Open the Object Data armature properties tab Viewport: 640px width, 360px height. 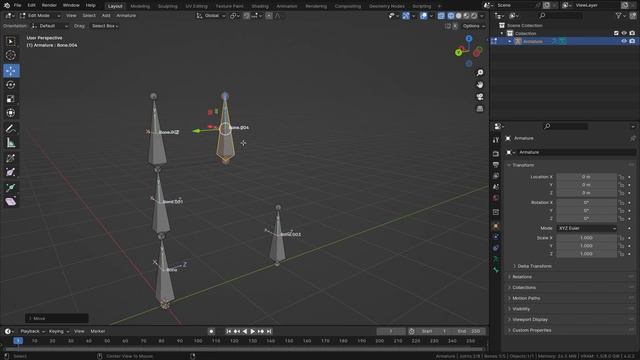[496, 259]
